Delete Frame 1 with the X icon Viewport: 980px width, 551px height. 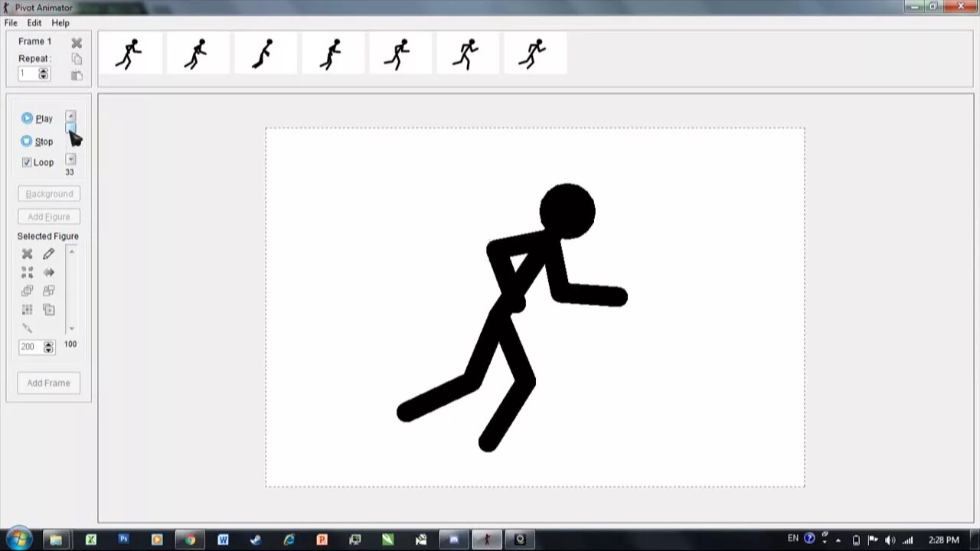point(77,42)
